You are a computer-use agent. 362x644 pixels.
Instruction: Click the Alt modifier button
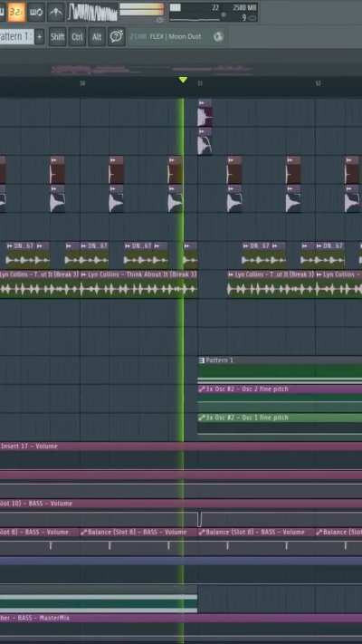point(97,37)
